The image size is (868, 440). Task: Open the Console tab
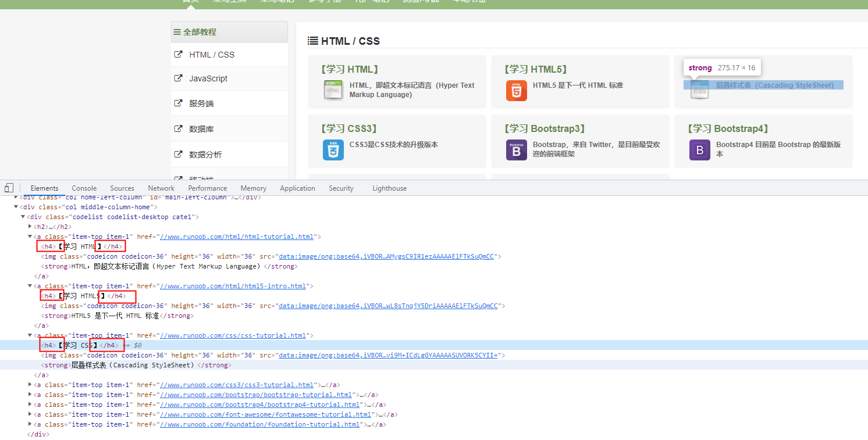tap(84, 188)
